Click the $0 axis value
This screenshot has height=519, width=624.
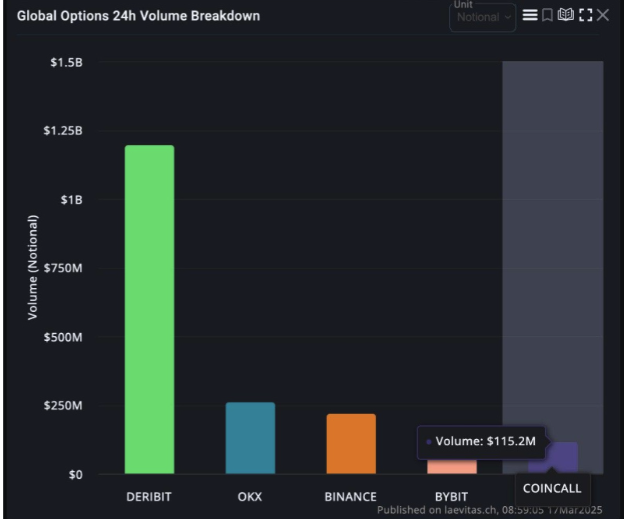(x=76, y=474)
